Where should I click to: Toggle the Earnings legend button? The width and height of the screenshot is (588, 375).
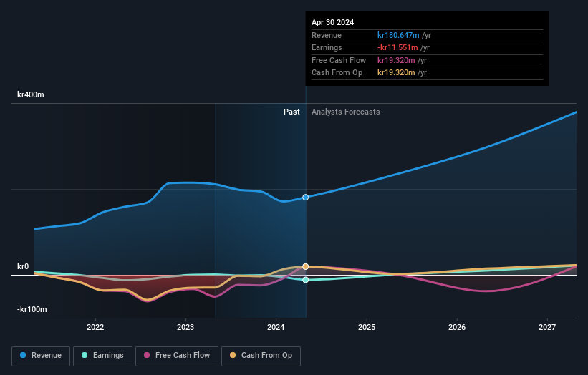102,356
